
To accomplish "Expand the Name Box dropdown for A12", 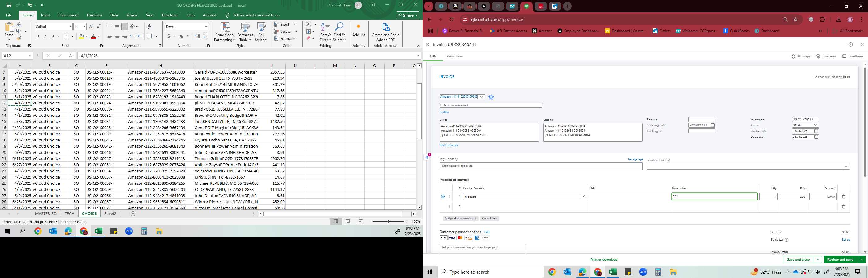I will [30, 56].
